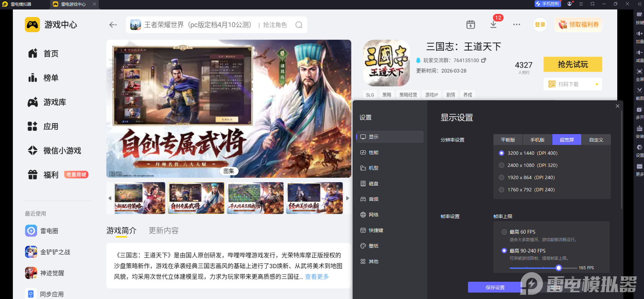Switch to the 更新内容 tab
644x299 pixels.
pos(164,231)
